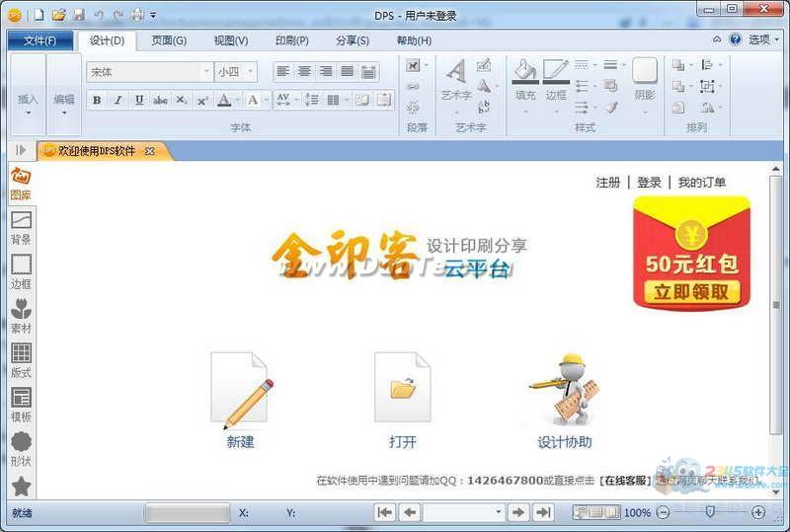This screenshot has height=532, width=790.
Task: Open the 图库 gallery panel
Action: 21,184
